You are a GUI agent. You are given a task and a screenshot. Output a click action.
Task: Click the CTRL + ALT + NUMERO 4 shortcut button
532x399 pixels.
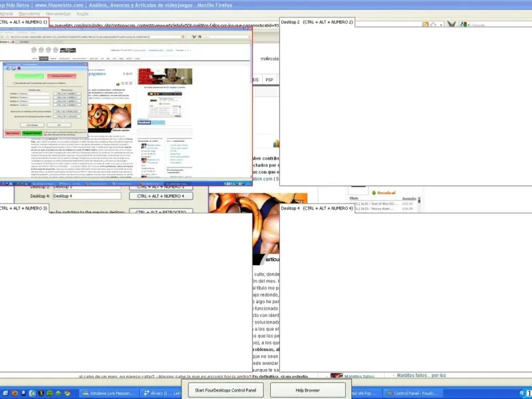[161, 196]
